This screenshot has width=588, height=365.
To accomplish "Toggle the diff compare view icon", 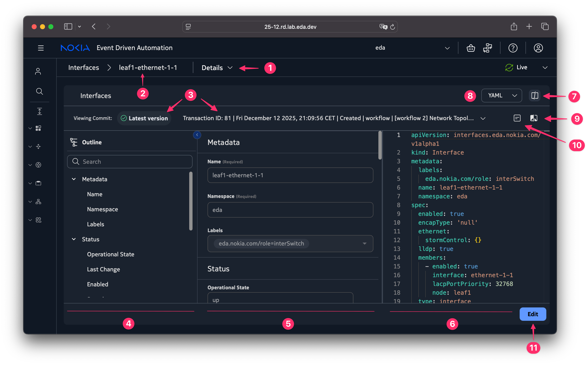I will (x=534, y=118).
